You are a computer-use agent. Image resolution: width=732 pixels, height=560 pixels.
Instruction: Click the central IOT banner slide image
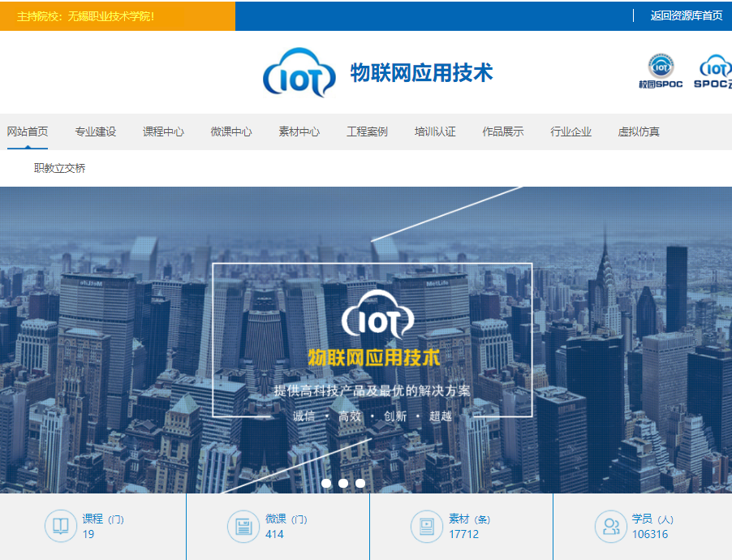(372, 339)
